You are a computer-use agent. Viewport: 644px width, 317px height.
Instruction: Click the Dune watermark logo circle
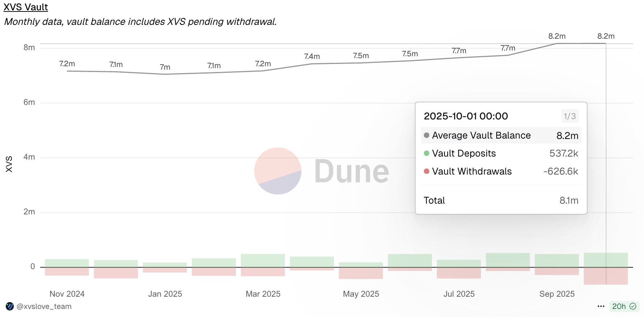pyautogui.click(x=278, y=171)
